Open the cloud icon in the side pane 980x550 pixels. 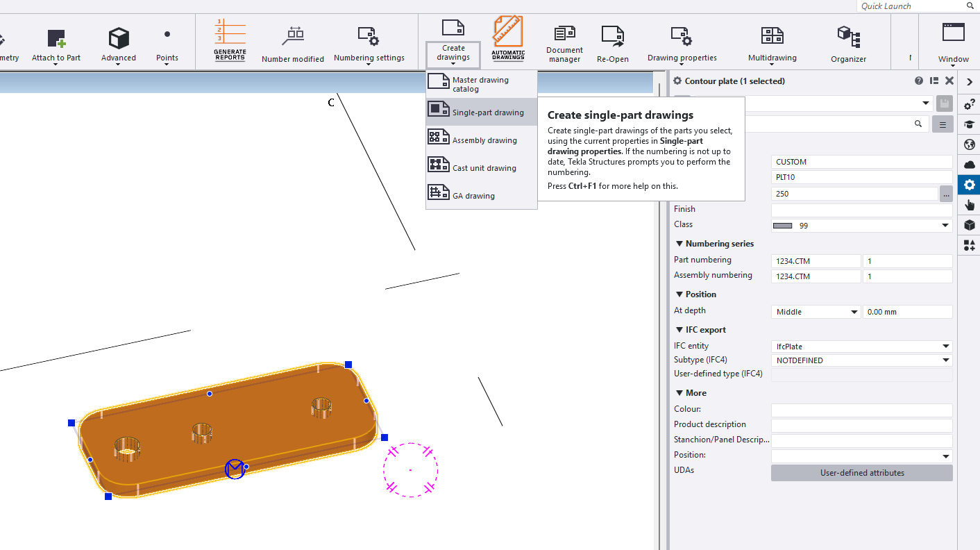970,165
